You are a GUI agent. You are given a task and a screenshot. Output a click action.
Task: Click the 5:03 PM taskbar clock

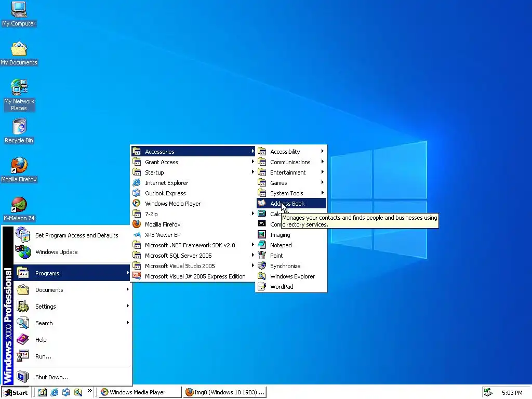[x=512, y=393]
